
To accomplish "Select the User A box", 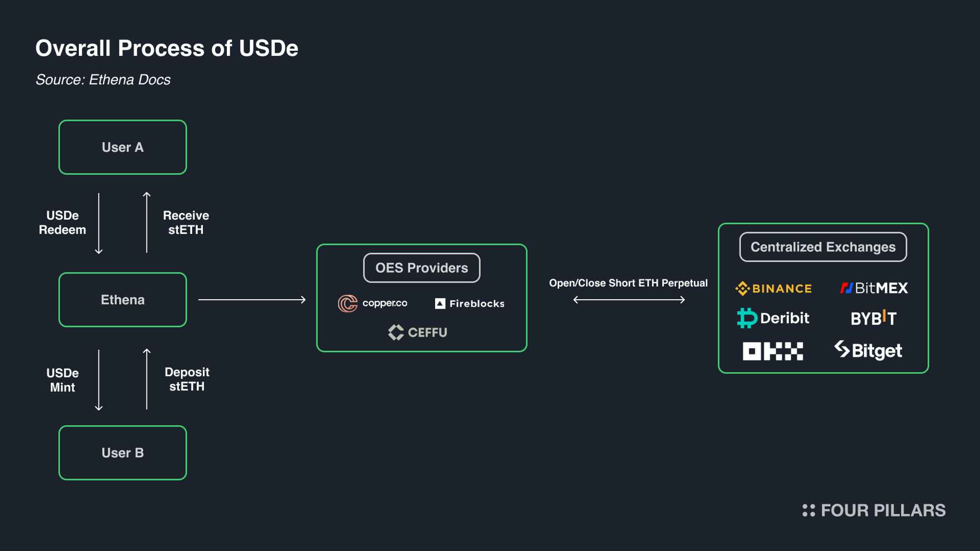I will click(x=122, y=147).
